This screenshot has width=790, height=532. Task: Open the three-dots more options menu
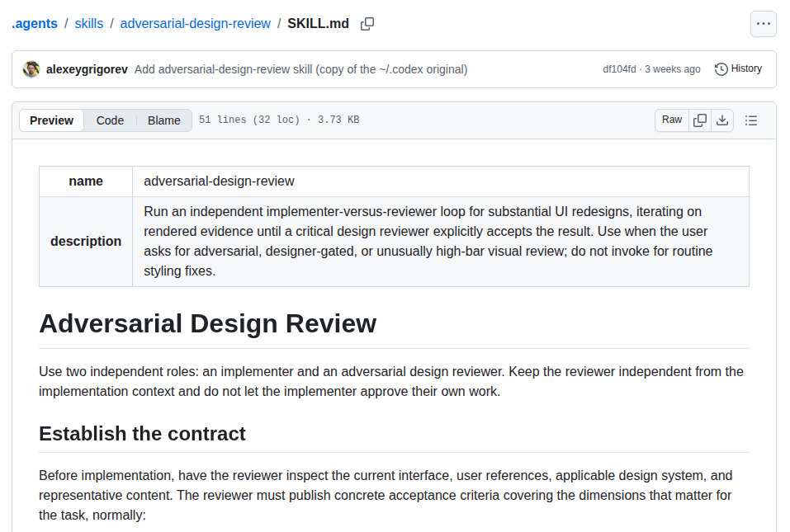pos(764,24)
